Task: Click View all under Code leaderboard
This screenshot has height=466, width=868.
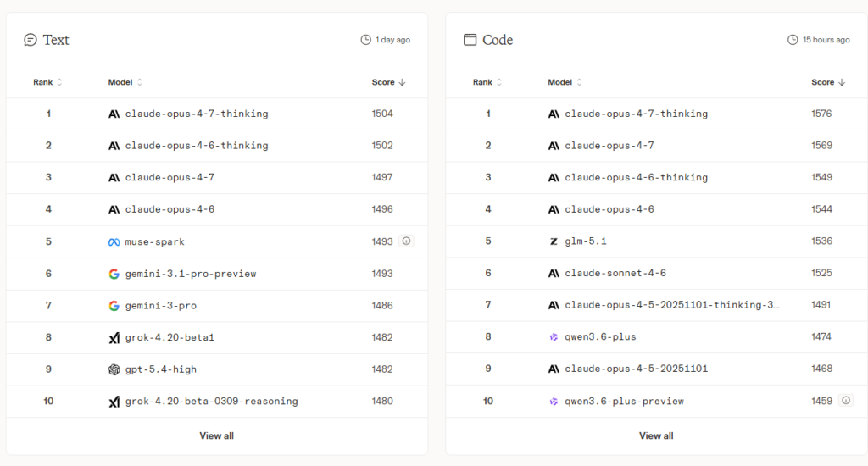Action: point(656,435)
